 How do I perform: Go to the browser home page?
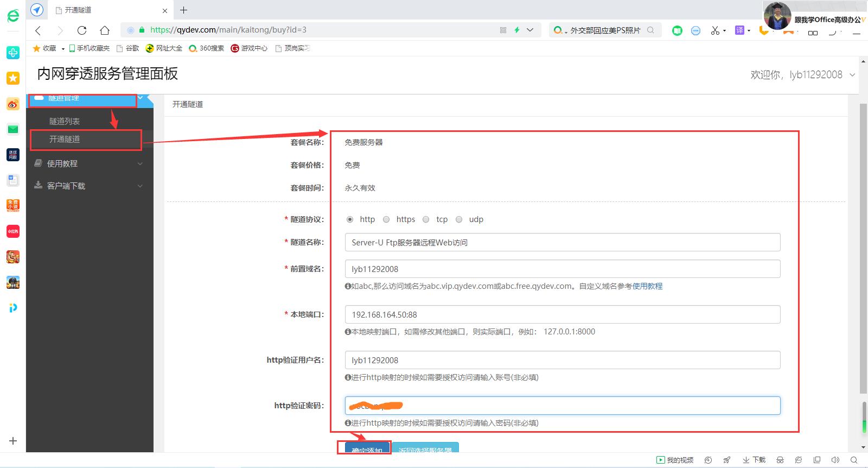105,30
